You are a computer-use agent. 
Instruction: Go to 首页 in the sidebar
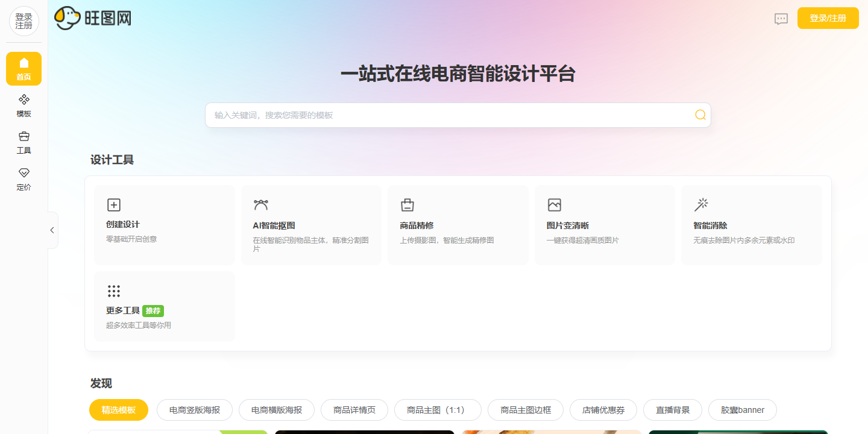point(24,69)
